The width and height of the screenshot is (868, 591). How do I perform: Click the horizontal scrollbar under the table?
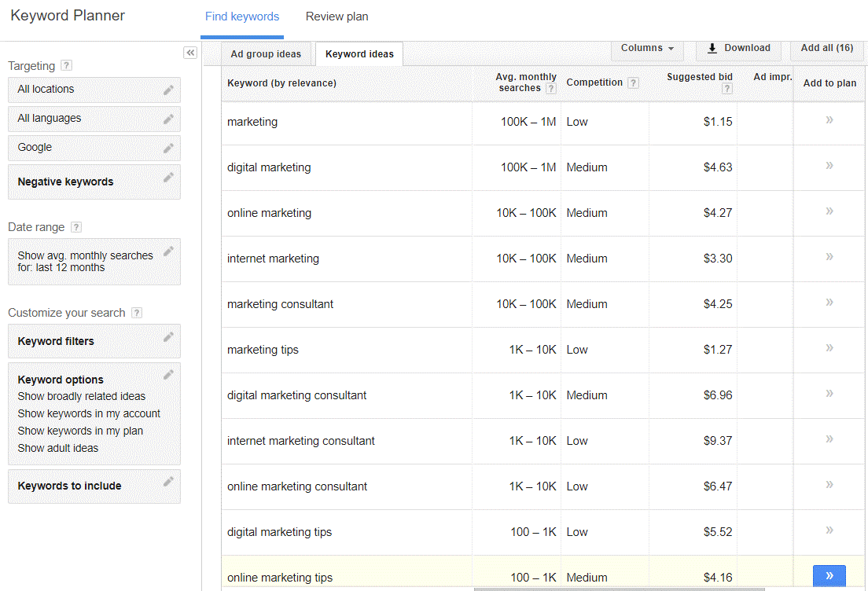[619, 589]
